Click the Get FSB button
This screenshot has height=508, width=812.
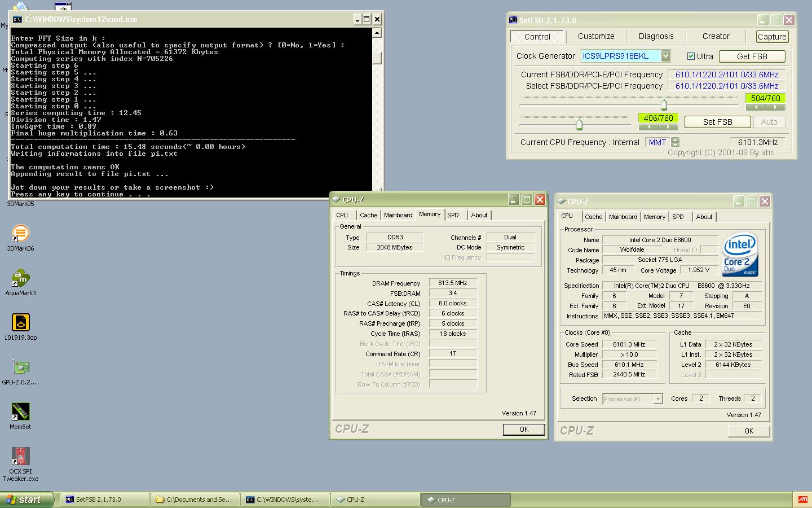(752, 56)
